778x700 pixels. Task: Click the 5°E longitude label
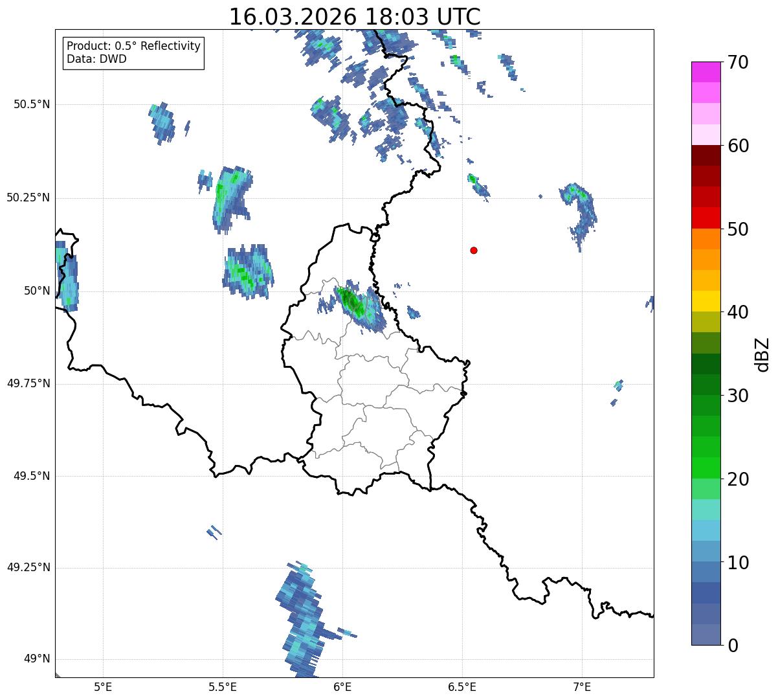(103, 687)
